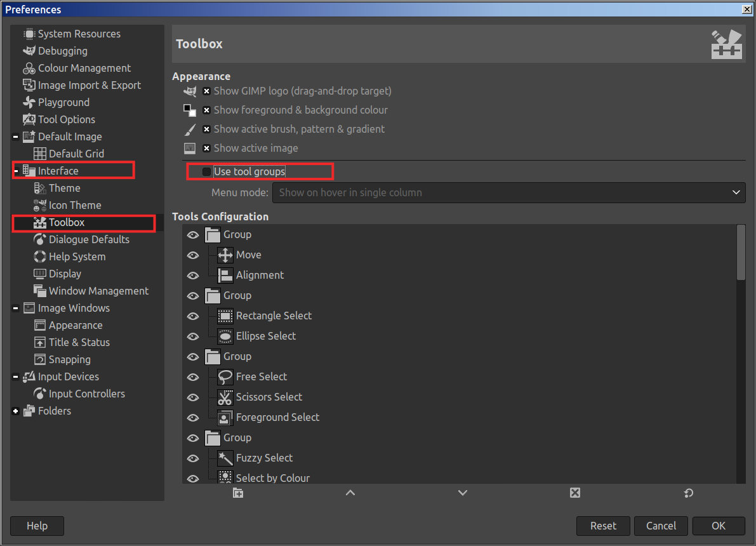The image size is (756, 546).
Task: Disable Show GIMP logo drag-and-drop target
Action: coord(206,91)
